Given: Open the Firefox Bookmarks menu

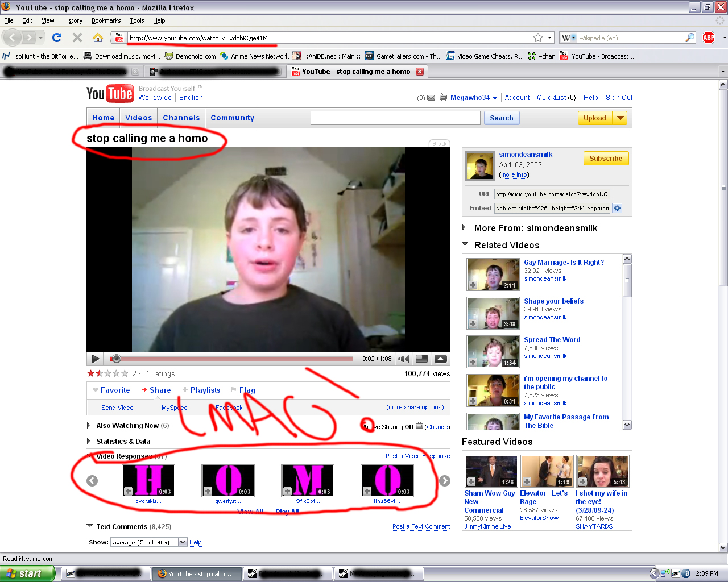Looking at the screenshot, I should (106, 20).
